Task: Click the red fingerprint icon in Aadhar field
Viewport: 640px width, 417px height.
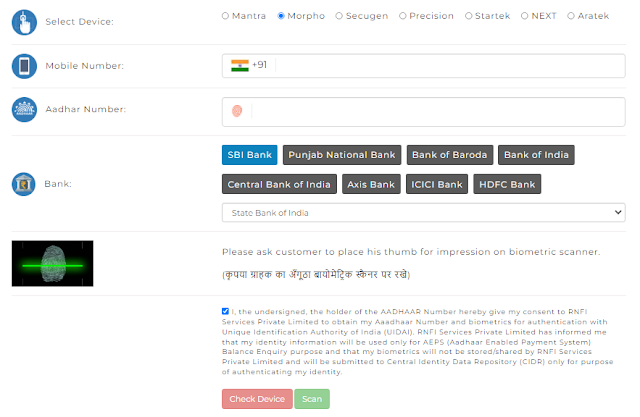Action: 237,111
